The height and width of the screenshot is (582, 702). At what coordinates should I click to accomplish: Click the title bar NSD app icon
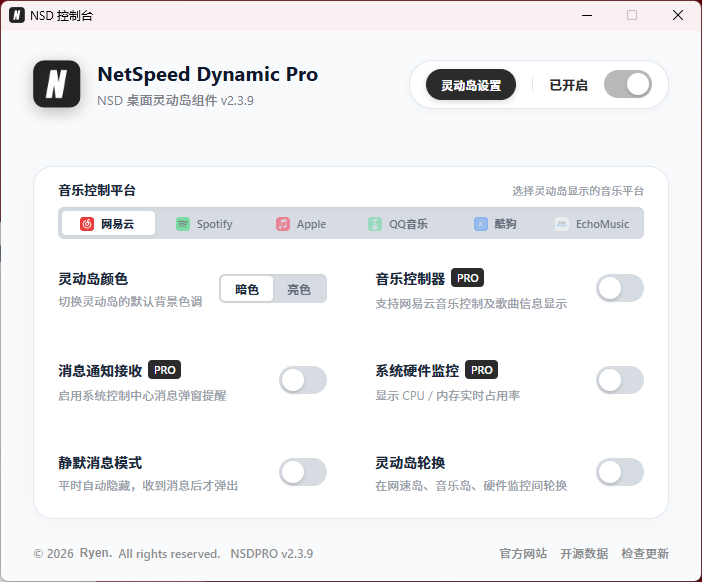17,15
